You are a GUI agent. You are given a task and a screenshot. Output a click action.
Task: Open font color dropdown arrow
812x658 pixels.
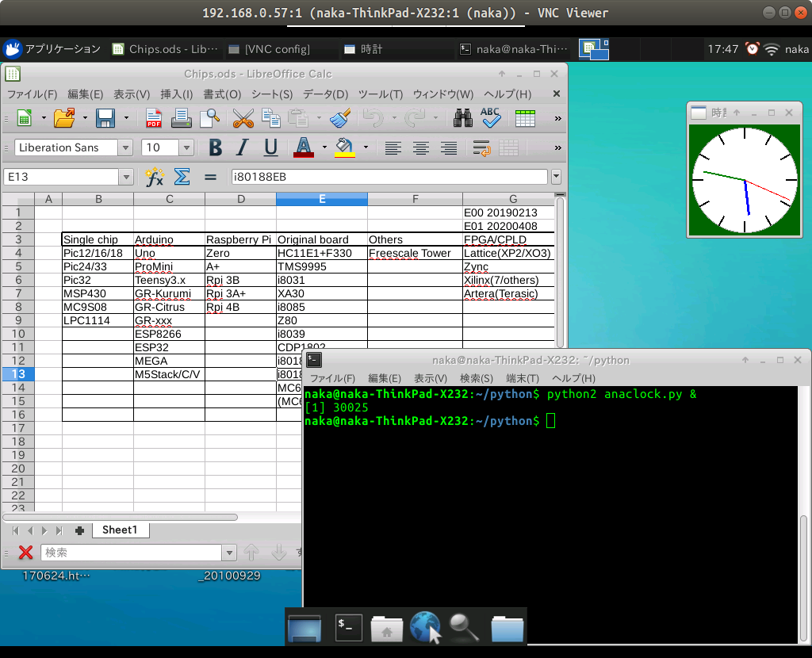(x=324, y=147)
